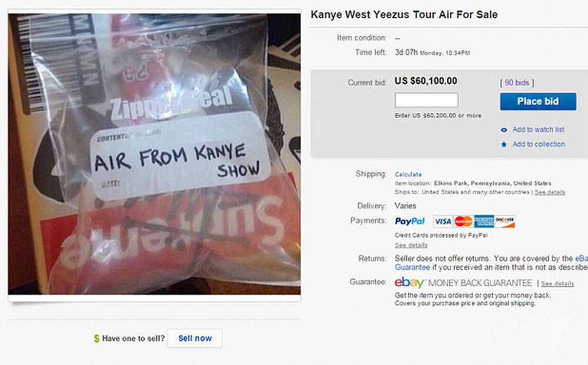The width and height of the screenshot is (588, 365).
Task: Click the Visa card icon
Action: pos(443,222)
